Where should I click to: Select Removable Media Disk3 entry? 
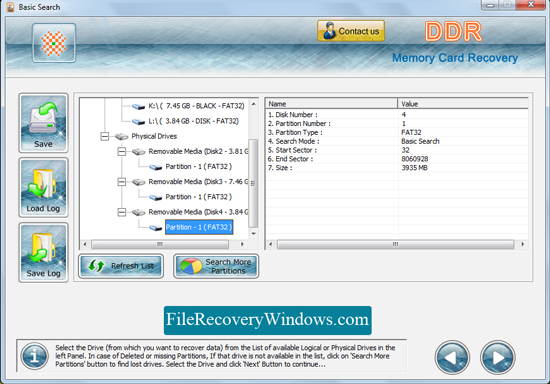click(198, 182)
